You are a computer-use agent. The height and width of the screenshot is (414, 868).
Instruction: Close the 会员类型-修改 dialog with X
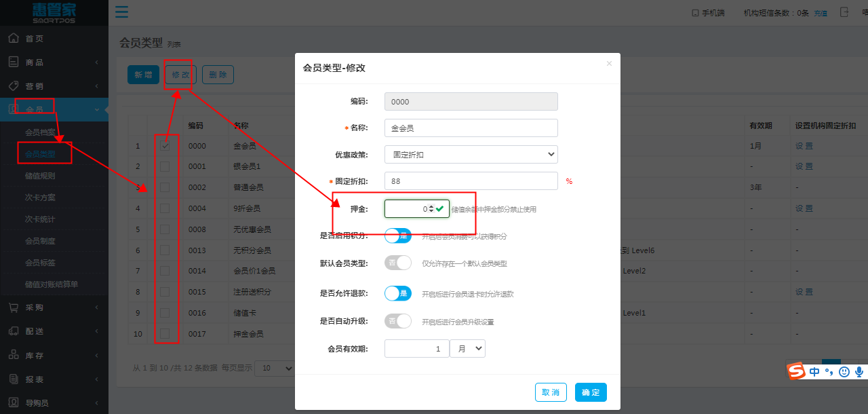[x=609, y=64]
